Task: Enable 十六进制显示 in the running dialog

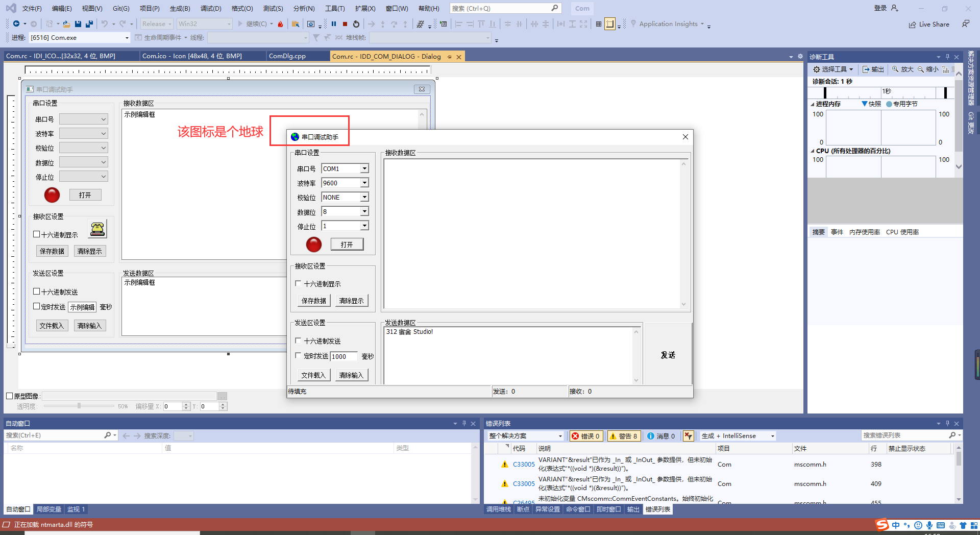Action: (298, 284)
